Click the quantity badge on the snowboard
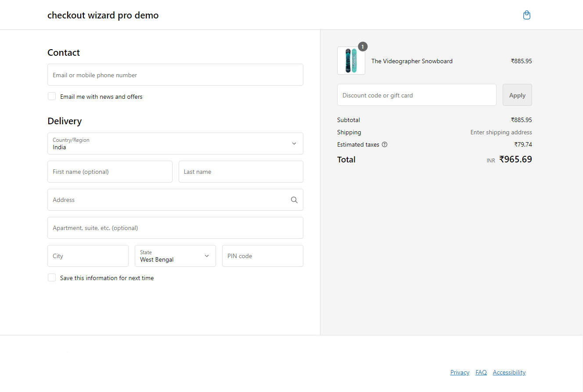 pos(363,47)
